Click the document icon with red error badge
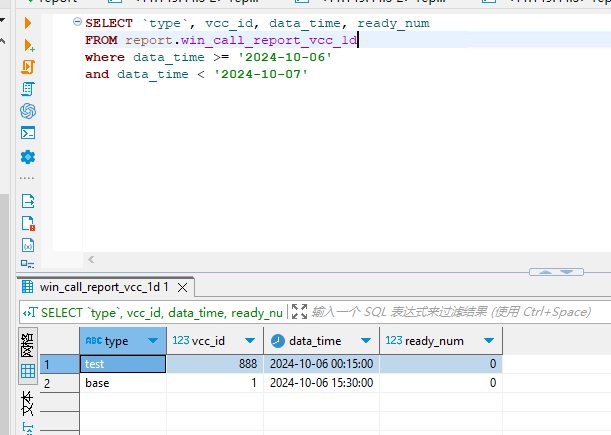 pos(28,224)
